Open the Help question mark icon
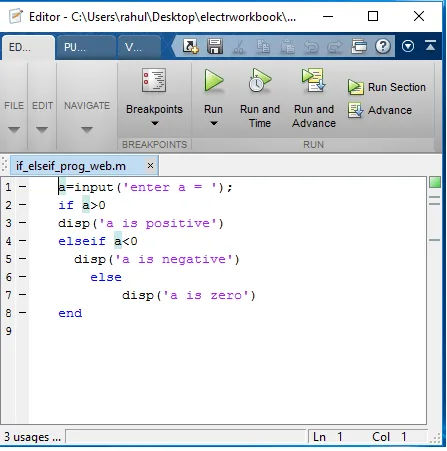 coord(383,46)
